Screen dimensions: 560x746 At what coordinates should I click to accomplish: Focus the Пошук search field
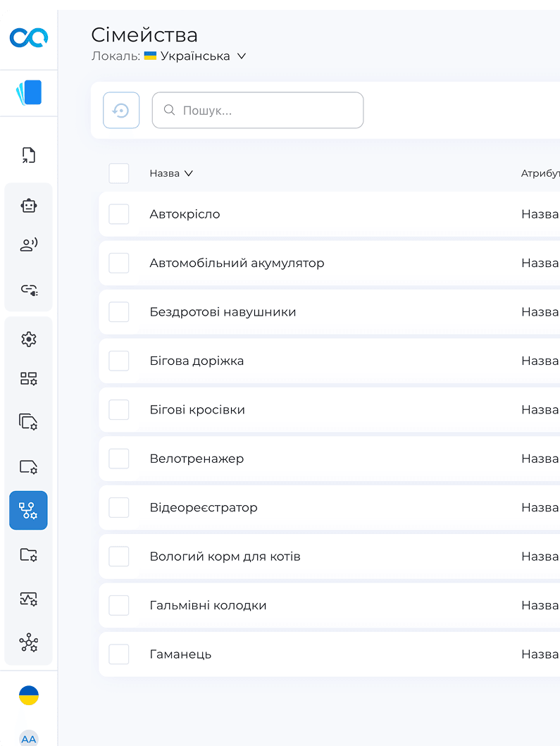click(258, 111)
